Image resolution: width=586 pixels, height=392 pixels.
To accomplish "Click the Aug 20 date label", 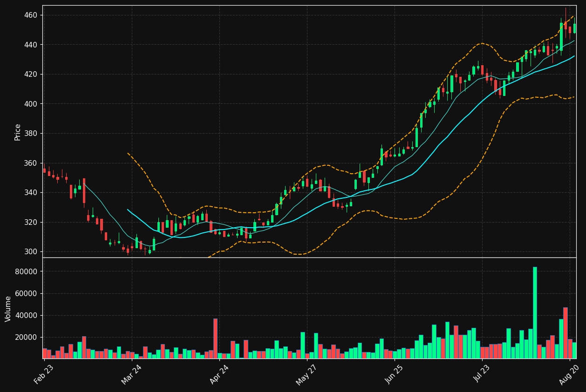I will point(569,374).
